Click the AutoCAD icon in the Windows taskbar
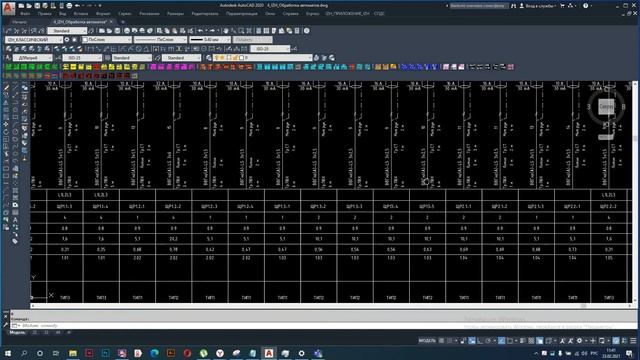Viewport: 640px width, 360px height. point(269,353)
